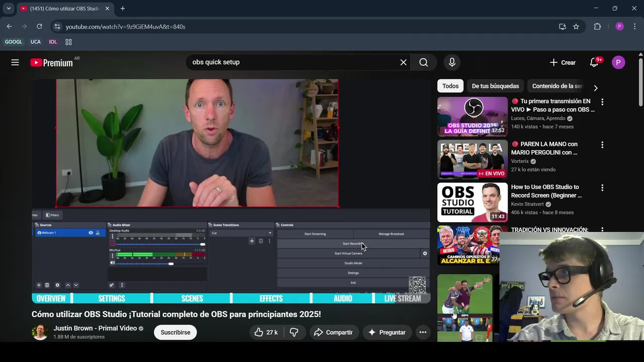Click the address bar URL
Viewport: 644px width, 362px height.
click(x=125, y=27)
